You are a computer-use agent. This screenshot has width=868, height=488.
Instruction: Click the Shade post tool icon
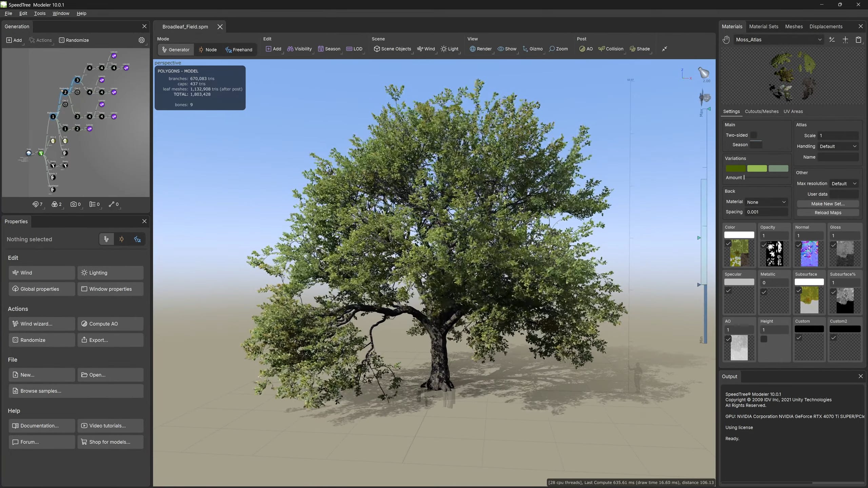(632, 49)
